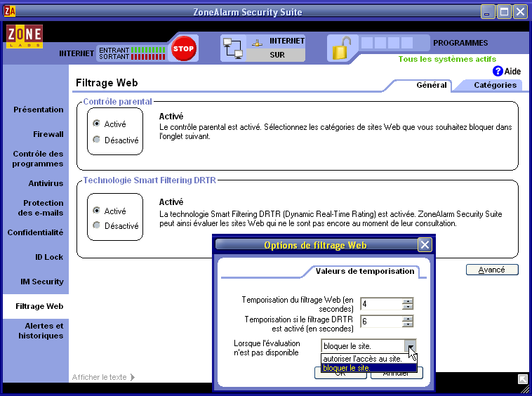Click the network computers icon
532x396 pixels.
[x=233, y=48]
